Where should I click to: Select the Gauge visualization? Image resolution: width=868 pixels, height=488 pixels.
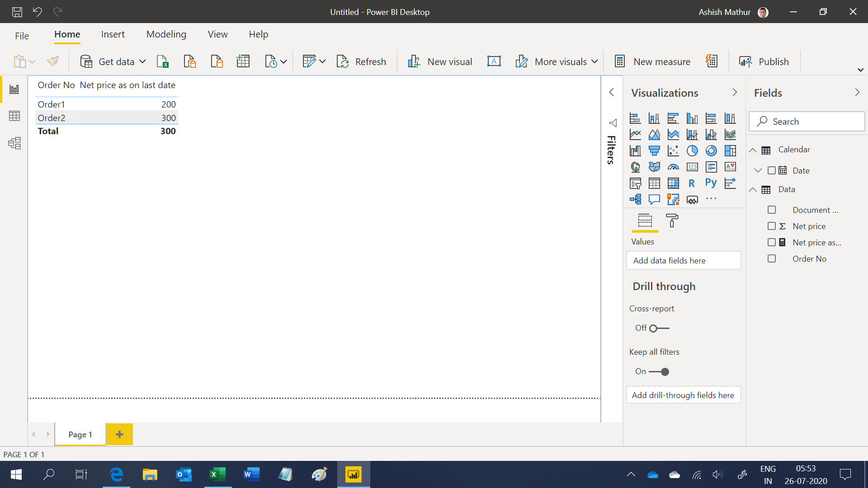click(x=673, y=167)
